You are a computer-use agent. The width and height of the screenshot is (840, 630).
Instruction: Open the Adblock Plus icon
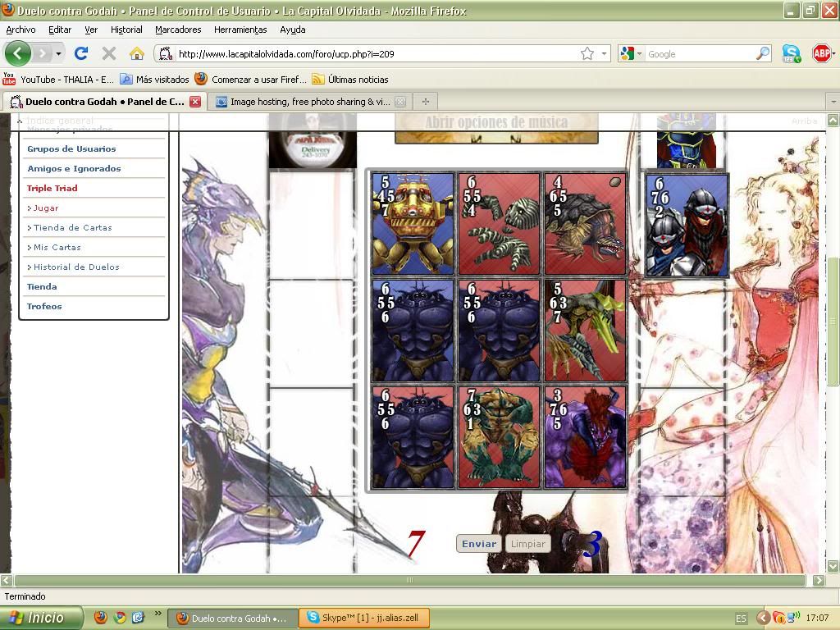pyautogui.click(x=822, y=53)
